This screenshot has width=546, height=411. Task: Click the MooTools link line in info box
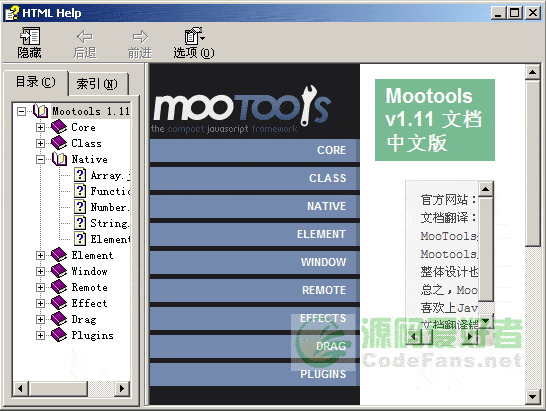tap(449, 236)
